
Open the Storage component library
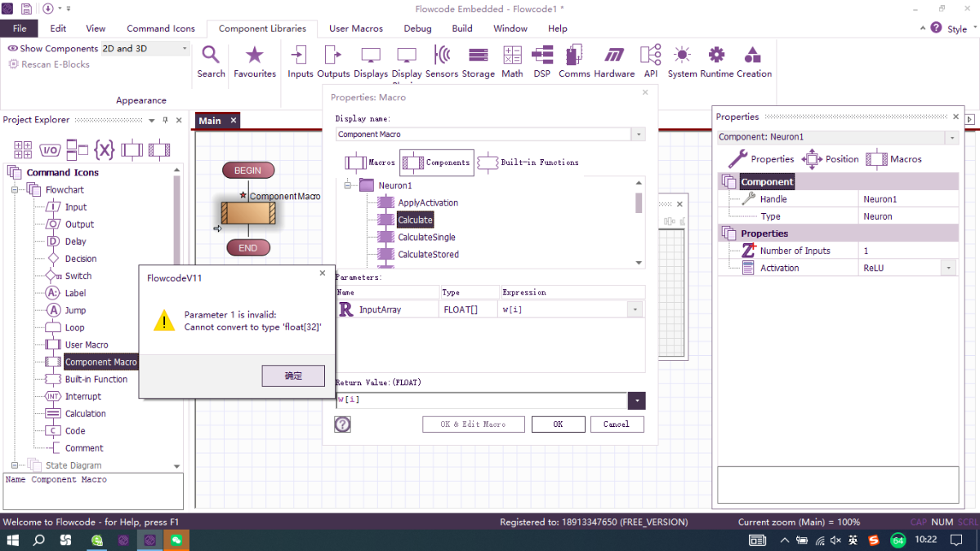[x=479, y=63]
